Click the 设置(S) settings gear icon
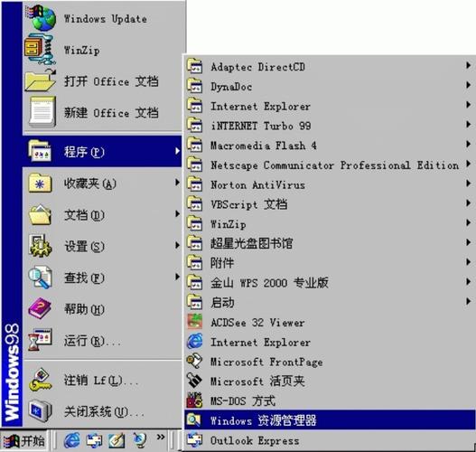This screenshot has width=476, height=452. click(x=40, y=246)
